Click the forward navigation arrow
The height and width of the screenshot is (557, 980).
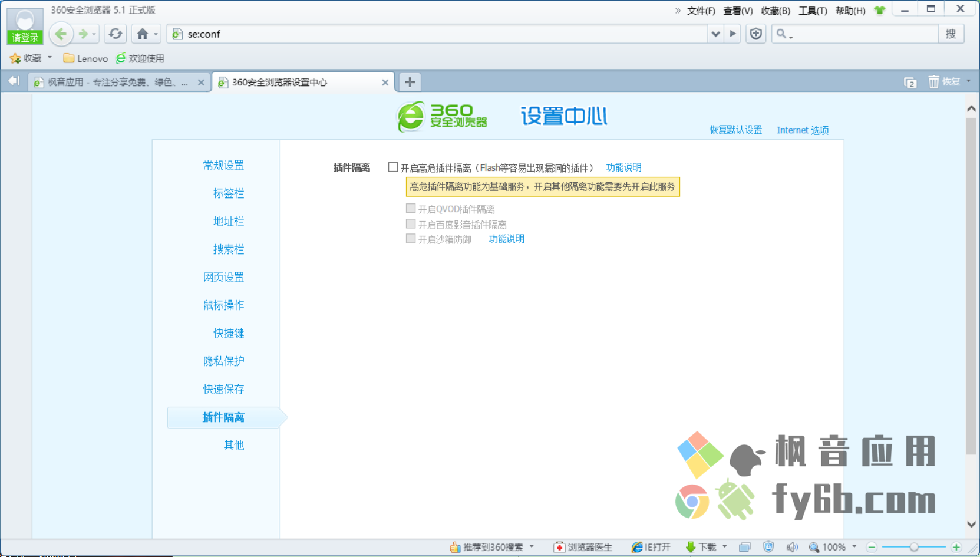point(83,34)
